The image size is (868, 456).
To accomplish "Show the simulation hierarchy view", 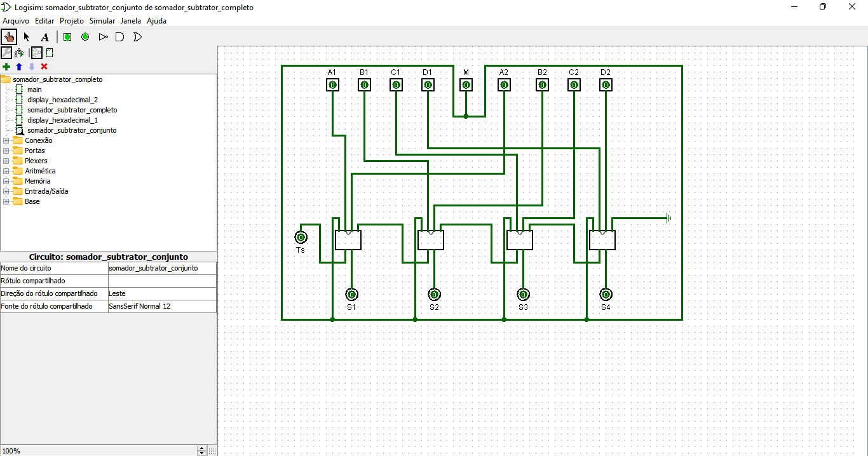I will (x=19, y=53).
